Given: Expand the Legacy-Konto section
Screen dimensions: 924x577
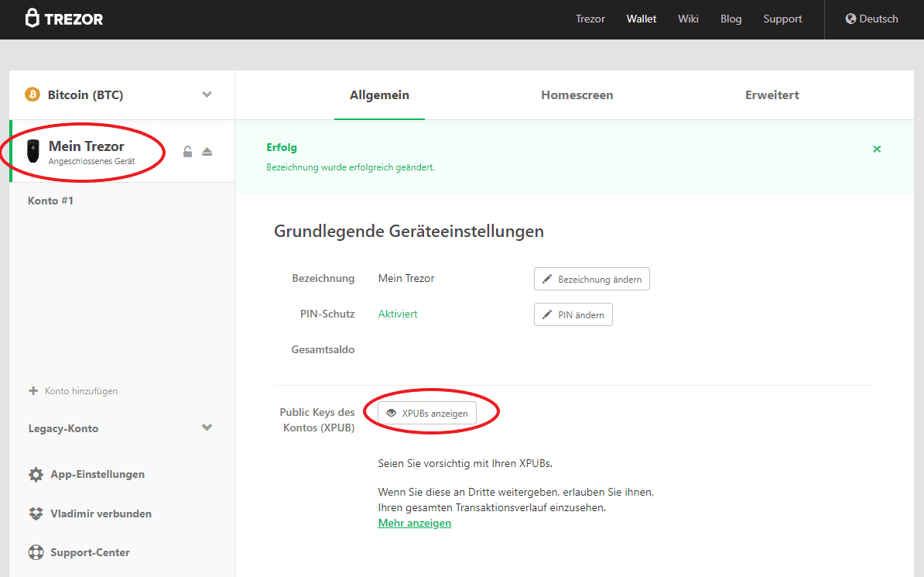Looking at the screenshot, I should (207, 428).
